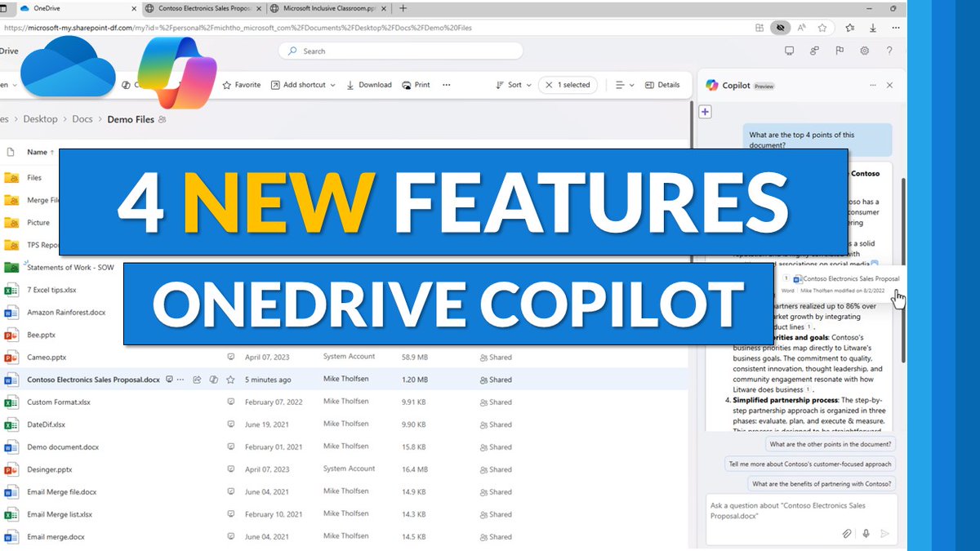Open the Help question mark icon

click(x=889, y=51)
